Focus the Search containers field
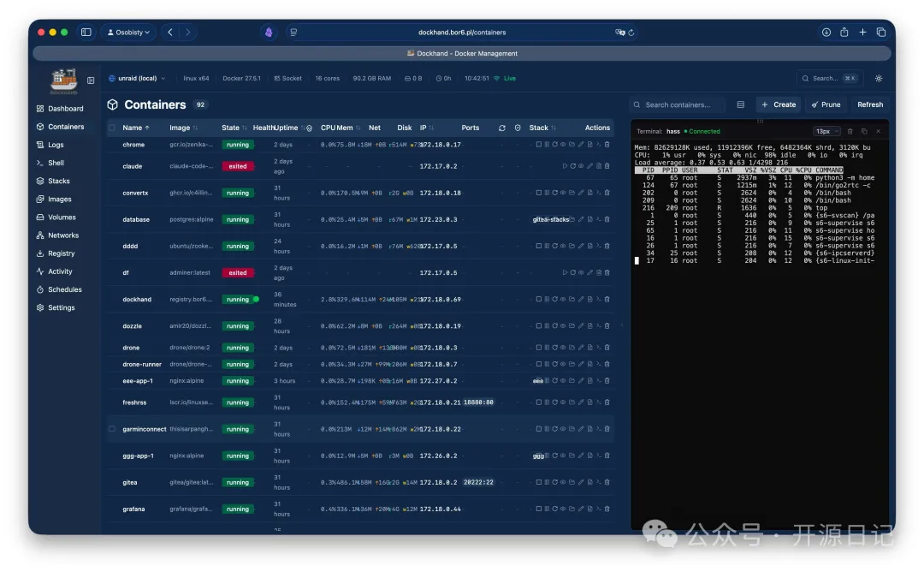Image resolution: width=924 pixels, height=572 pixels. point(677,104)
